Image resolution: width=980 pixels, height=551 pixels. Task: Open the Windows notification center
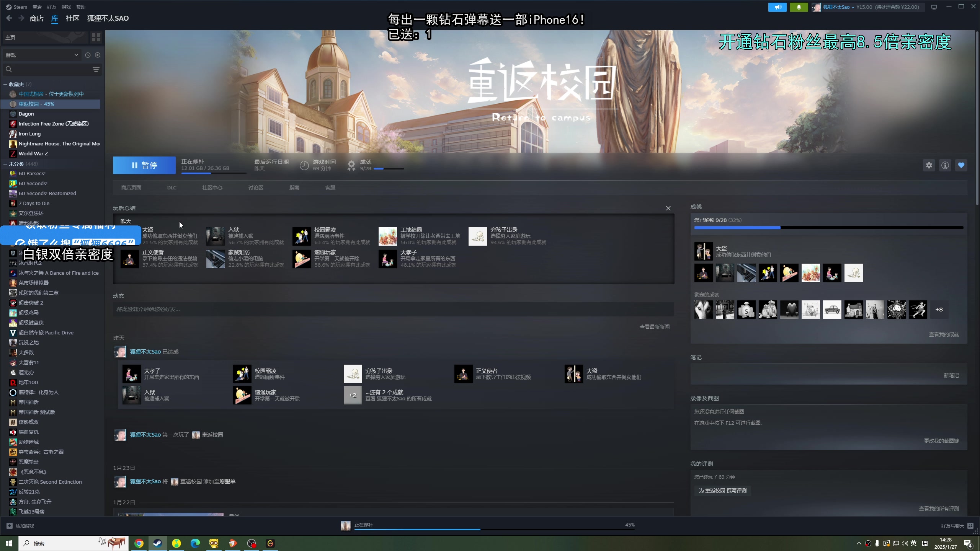point(968,544)
